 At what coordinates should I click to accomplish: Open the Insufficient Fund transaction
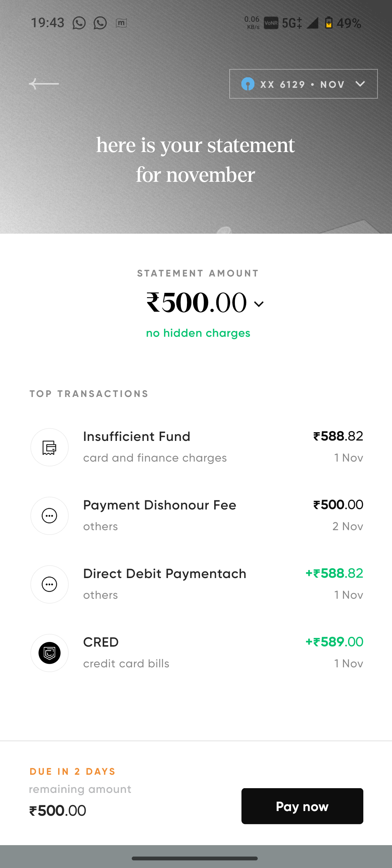pos(196,447)
